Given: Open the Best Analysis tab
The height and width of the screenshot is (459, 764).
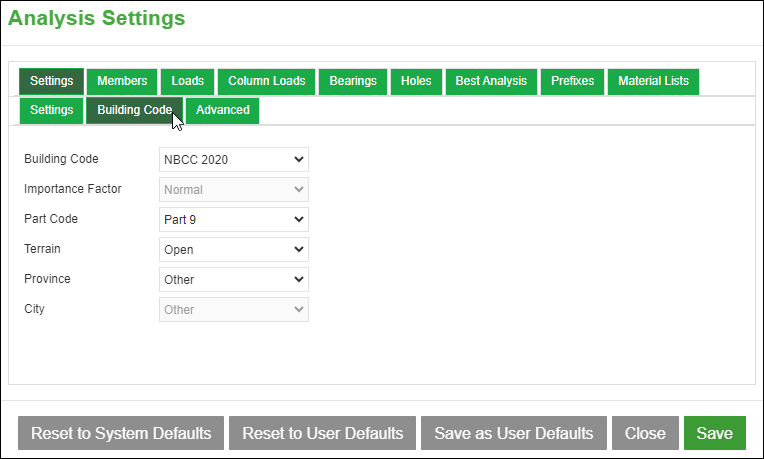Looking at the screenshot, I should (x=491, y=81).
